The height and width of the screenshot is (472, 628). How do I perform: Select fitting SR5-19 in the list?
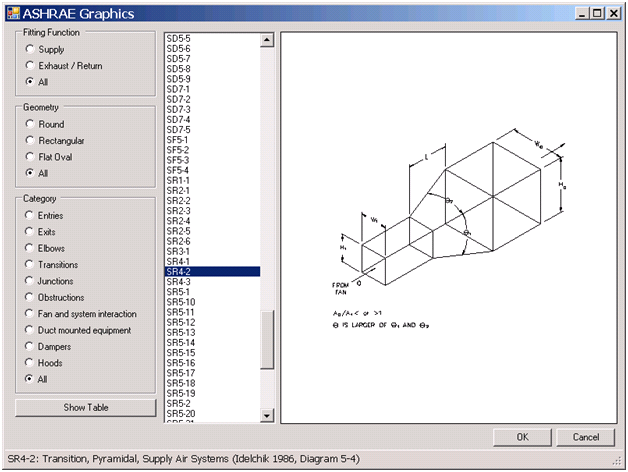[x=212, y=393]
